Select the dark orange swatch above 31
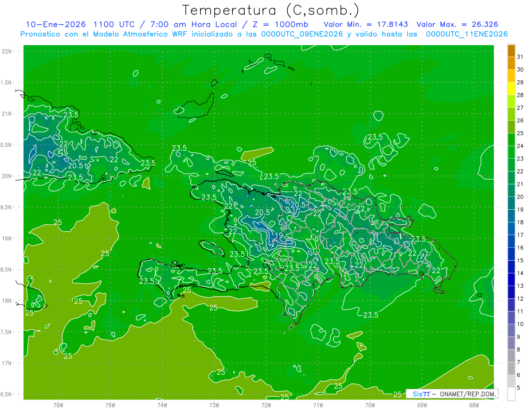The height and width of the screenshot is (411, 532). tap(511, 51)
